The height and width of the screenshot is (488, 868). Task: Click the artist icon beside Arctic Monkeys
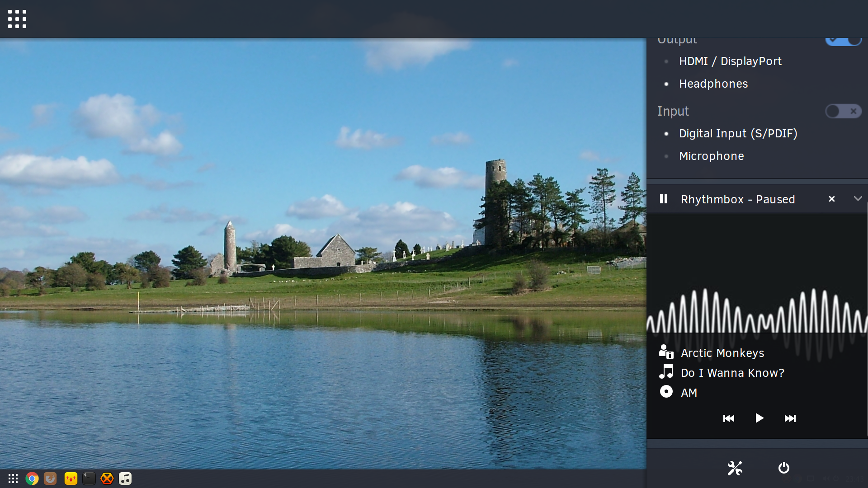coord(666,352)
